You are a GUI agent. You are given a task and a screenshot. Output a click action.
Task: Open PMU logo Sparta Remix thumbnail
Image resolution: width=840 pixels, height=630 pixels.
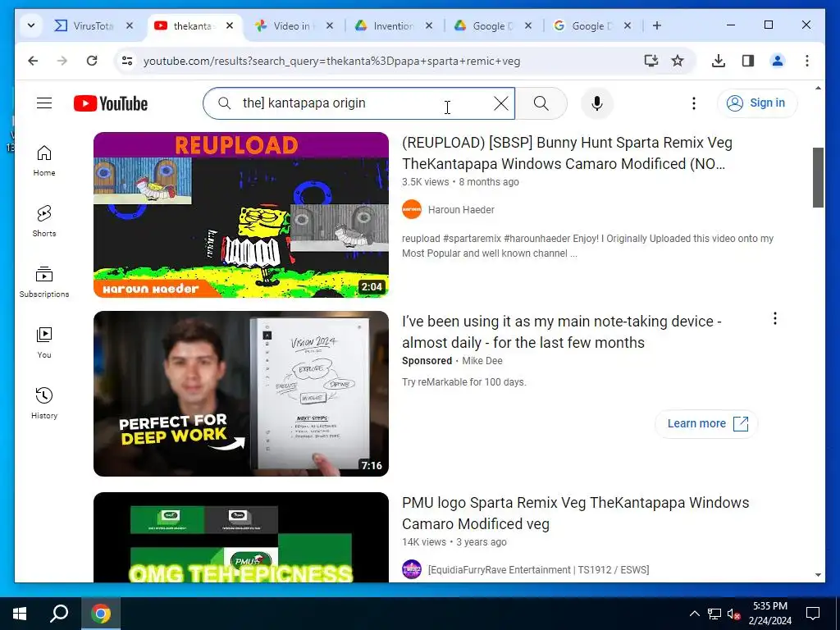[x=241, y=537]
